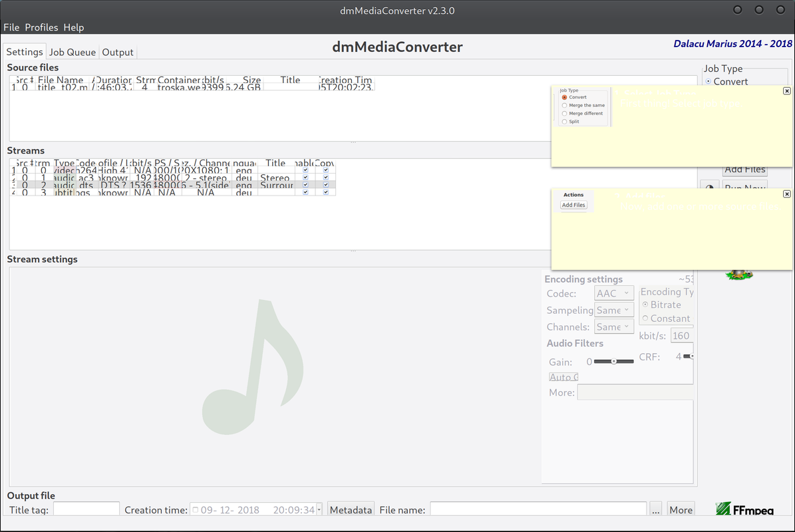This screenshot has height=532, width=795.
Task: Close the Add files tip popup
Action: pyautogui.click(x=786, y=194)
